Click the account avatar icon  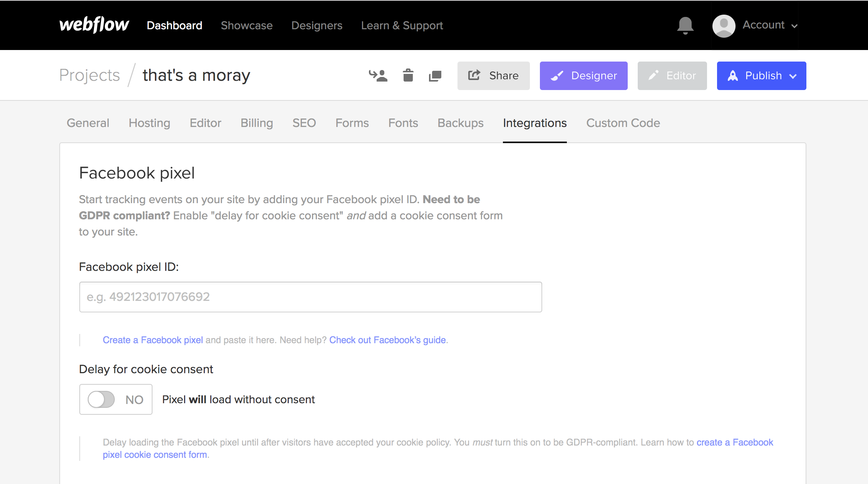724,26
